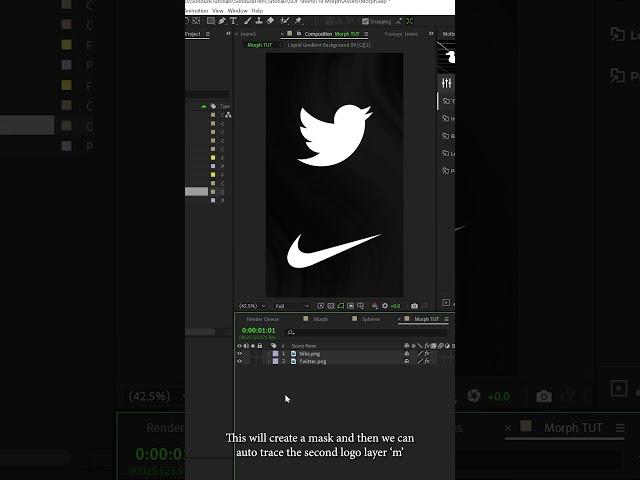Expand the Nike.png layer properties
This screenshot has height=480, width=640.
[268, 353]
